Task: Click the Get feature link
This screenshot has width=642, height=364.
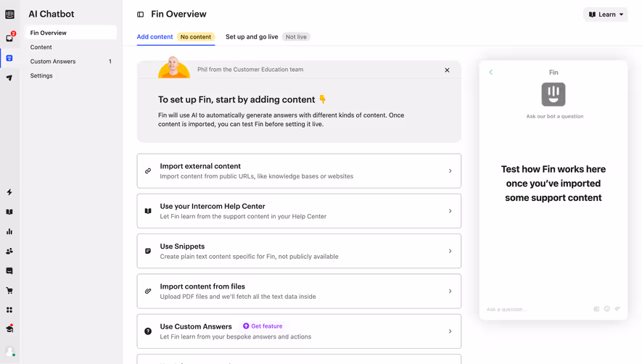Action: [x=263, y=326]
